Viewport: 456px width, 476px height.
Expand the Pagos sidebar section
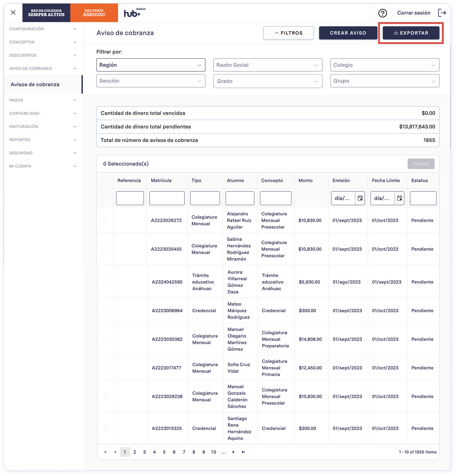(x=43, y=100)
